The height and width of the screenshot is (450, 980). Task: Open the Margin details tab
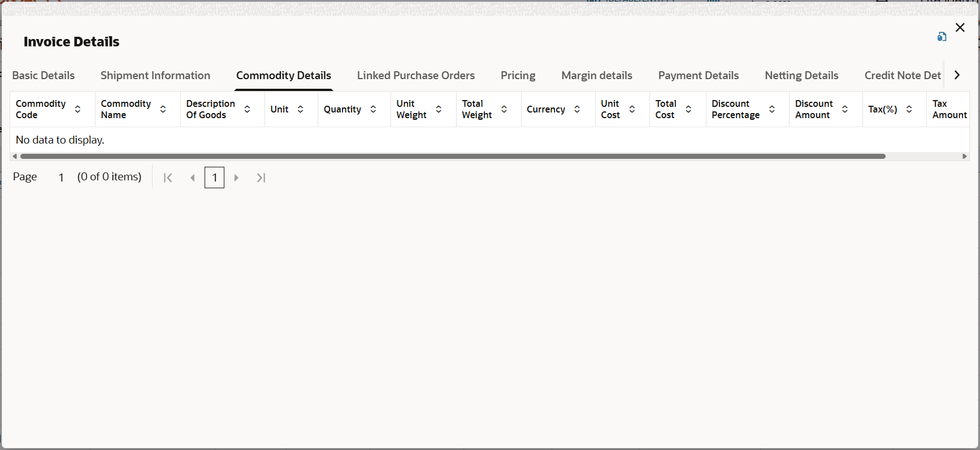[597, 76]
